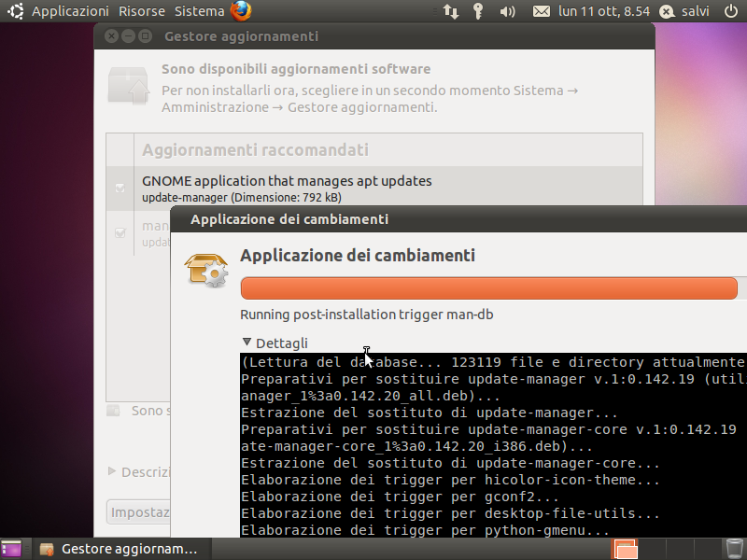This screenshot has width=747, height=560.
Task: Launch Firefox from the top panel
Action: click(241, 11)
